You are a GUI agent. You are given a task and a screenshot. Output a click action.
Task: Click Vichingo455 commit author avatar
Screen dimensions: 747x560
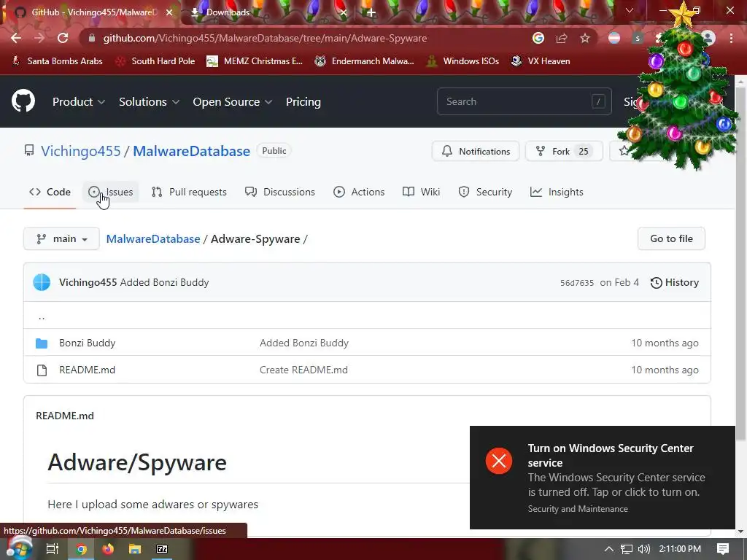(42, 282)
